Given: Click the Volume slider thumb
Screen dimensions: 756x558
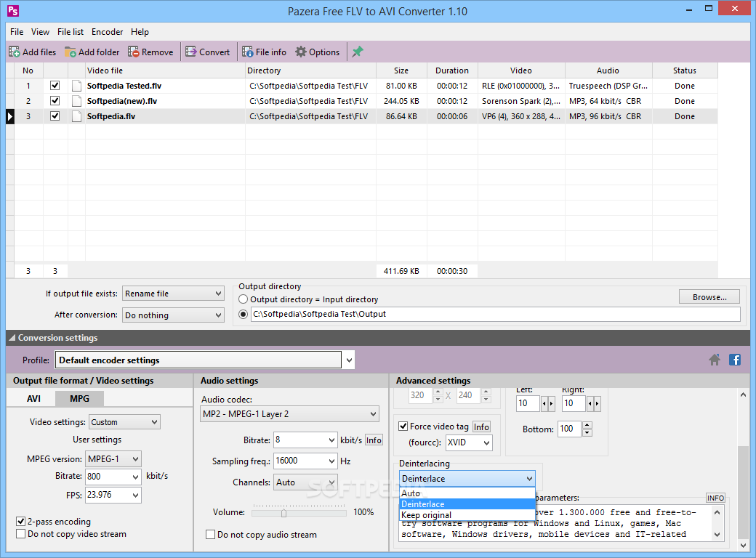Looking at the screenshot, I should pyautogui.click(x=284, y=513).
